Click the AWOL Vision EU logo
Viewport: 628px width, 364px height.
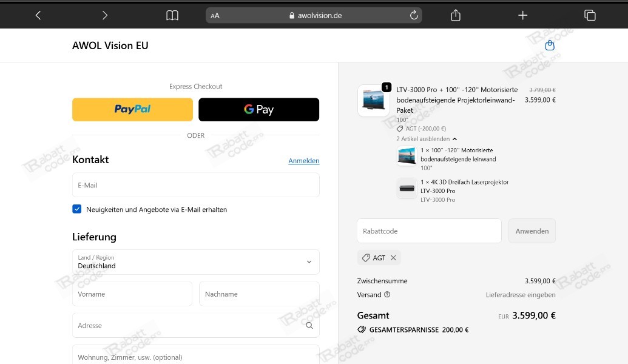pyautogui.click(x=110, y=45)
